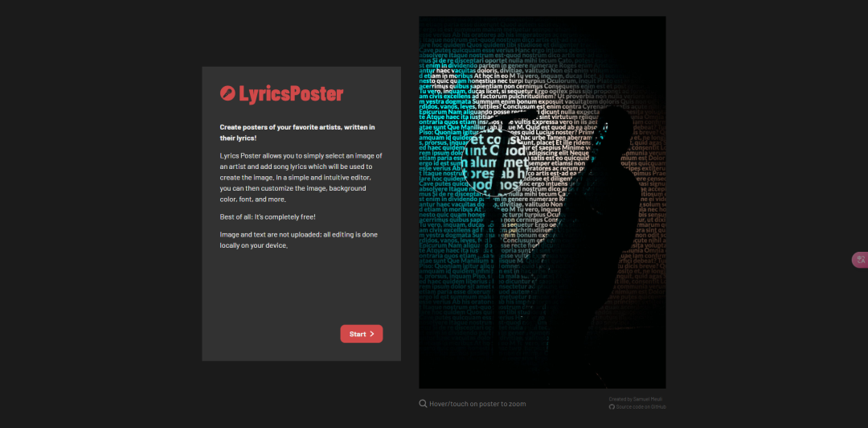
Task: Click the red LyricsPoster logo icon
Action: coord(227,93)
